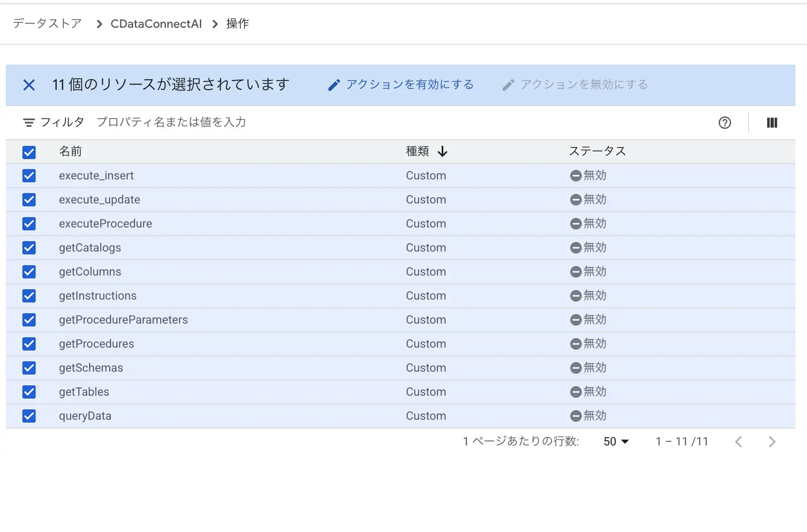Uncheck the execute_update row checkbox
The height and width of the screenshot is (532, 807).
coord(29,200)
